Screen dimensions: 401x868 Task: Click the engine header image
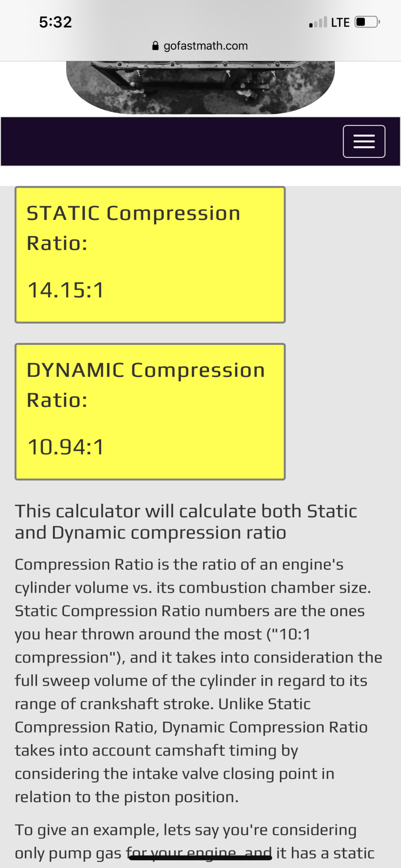pos(200,87)
